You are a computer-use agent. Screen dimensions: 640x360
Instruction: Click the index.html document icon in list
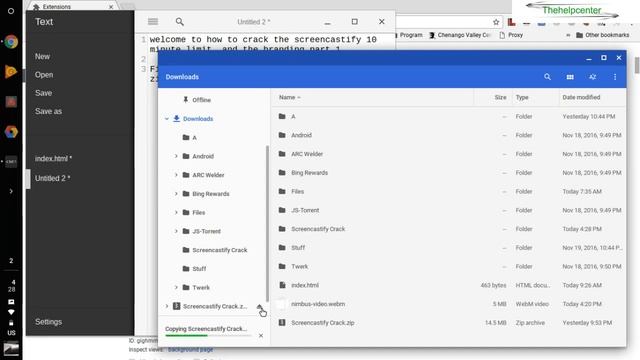click(282, 285)
